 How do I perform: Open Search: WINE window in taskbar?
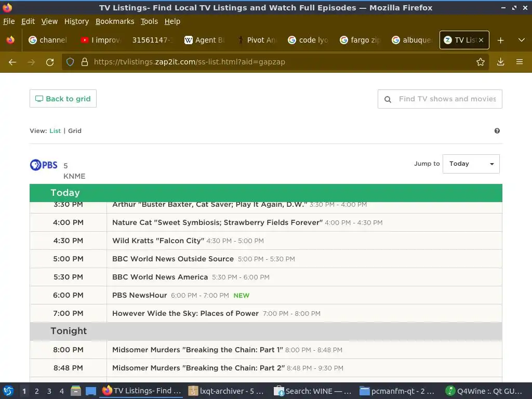[313, 391]
